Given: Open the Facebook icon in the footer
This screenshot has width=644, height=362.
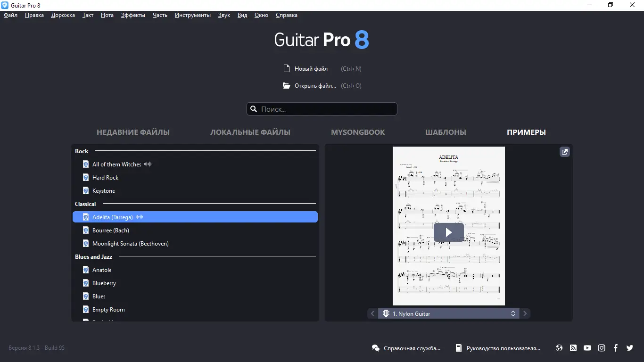Looking at the screenshot, I should tap(616, 348).
